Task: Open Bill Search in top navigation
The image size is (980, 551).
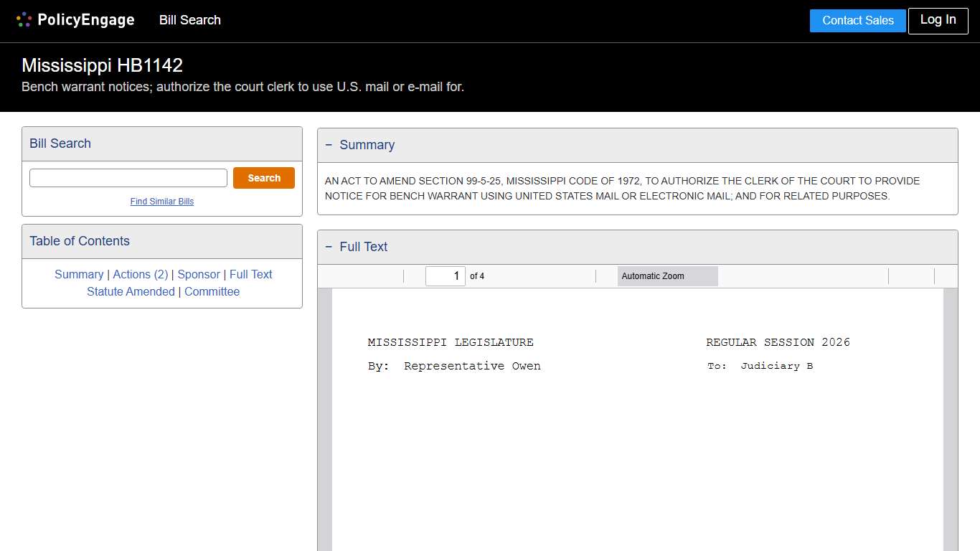Action: tap(189, 20)
